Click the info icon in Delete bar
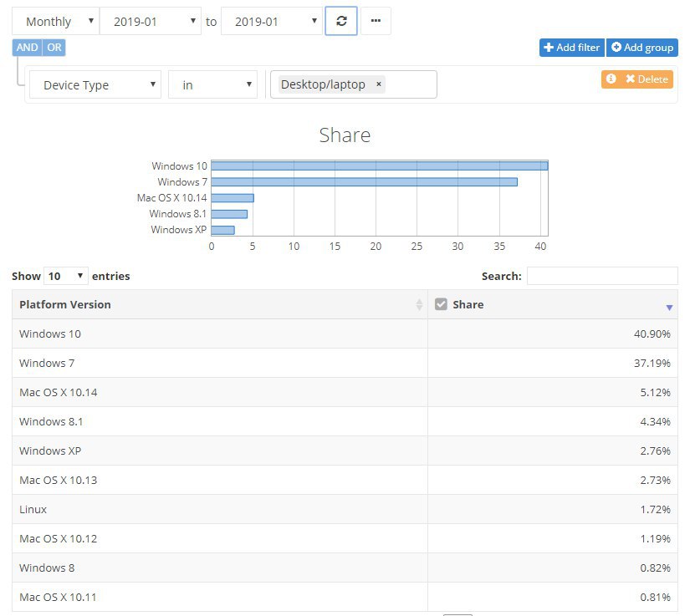 pyautogui.click(x=611, y=79)
